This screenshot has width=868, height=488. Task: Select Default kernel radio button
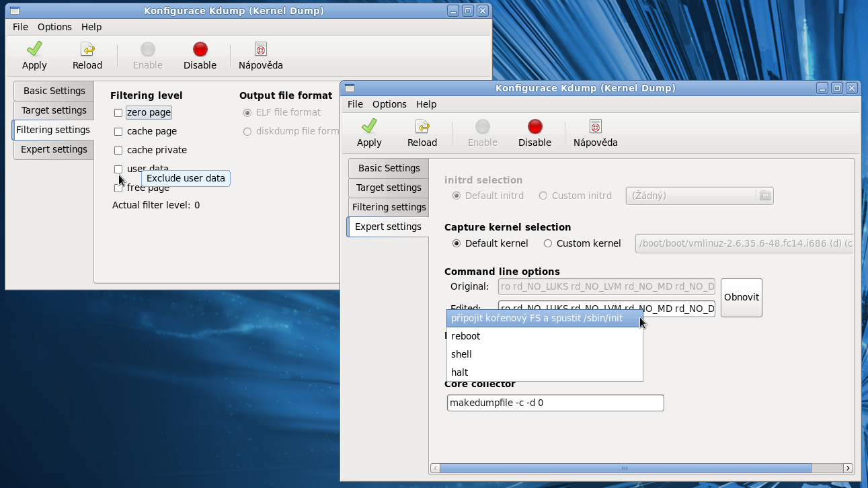[457, 244]
